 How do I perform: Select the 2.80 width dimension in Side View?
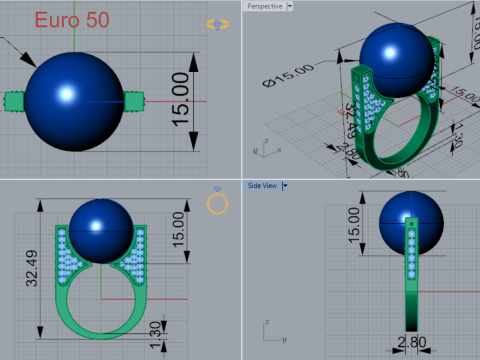412,342
